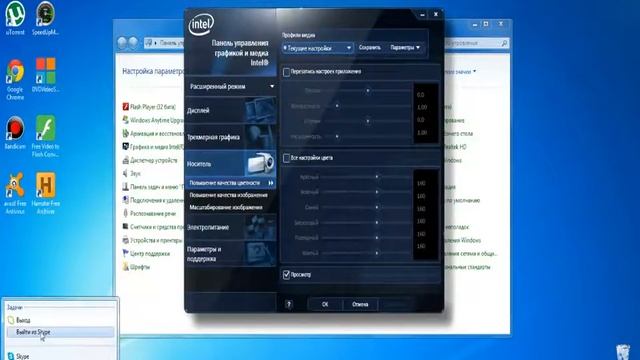The image size is (640, 360).
Task: Select the Трехмерная графика section
Action: pyautogui.click(x=231, y=137)
